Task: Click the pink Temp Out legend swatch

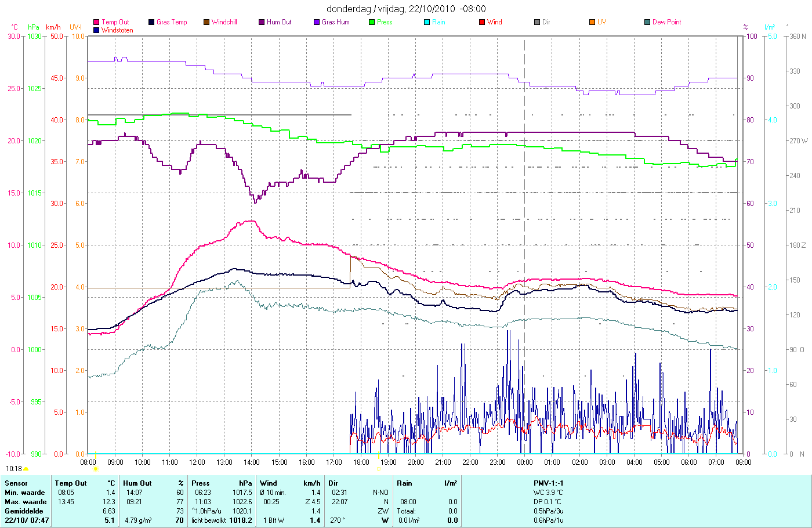Action: (96, 22)
